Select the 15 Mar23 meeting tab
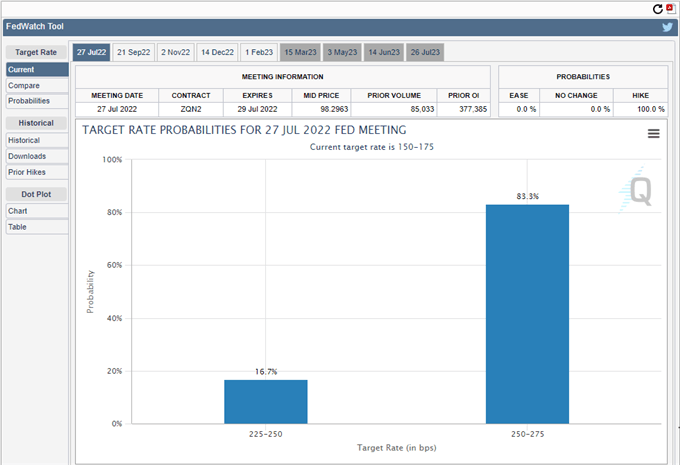 [x=300, y=52]
